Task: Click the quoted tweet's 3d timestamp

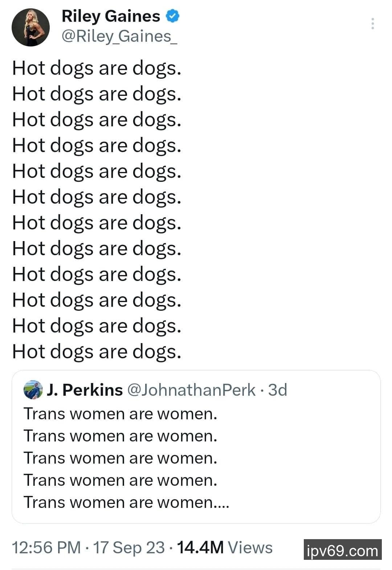Action: click(x=278, y=390)
